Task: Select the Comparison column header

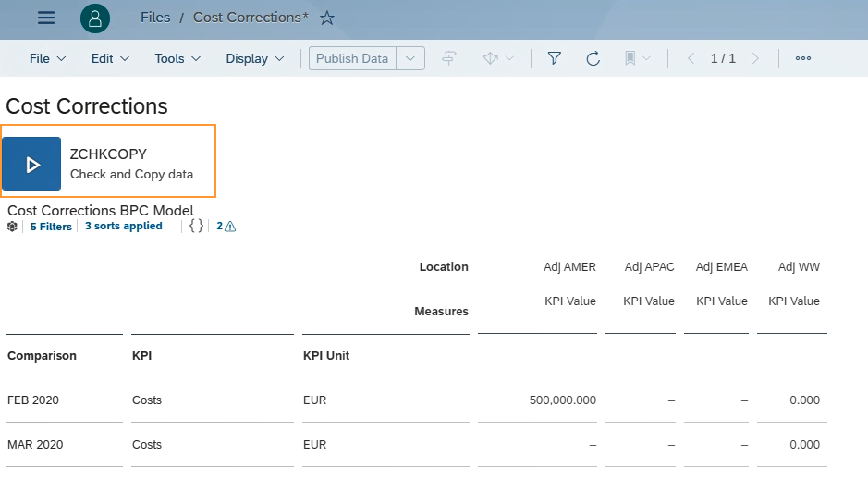Action: (43, 356)
